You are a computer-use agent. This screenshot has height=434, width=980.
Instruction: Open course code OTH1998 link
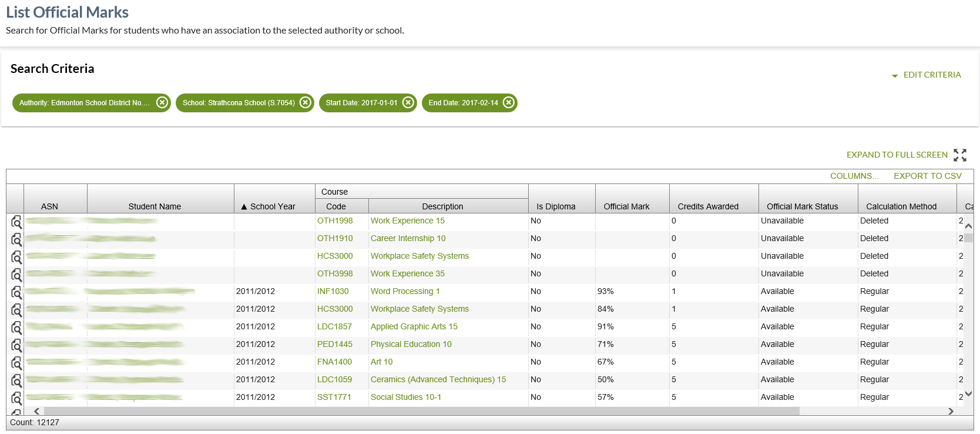pyautogui.click(x=335, y=221)
